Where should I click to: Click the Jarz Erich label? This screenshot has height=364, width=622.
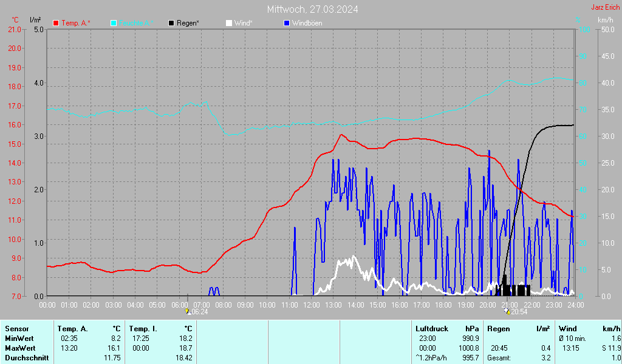(606, 8)
